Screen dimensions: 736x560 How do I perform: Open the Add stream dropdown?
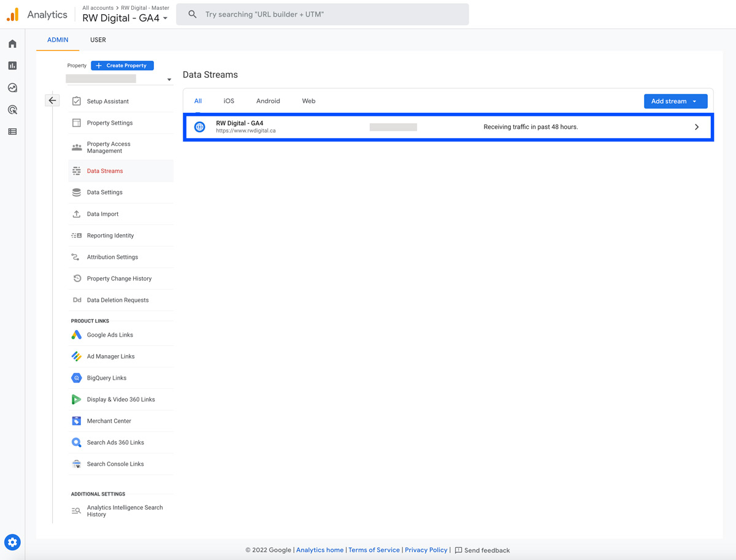(x=675, y=101)
